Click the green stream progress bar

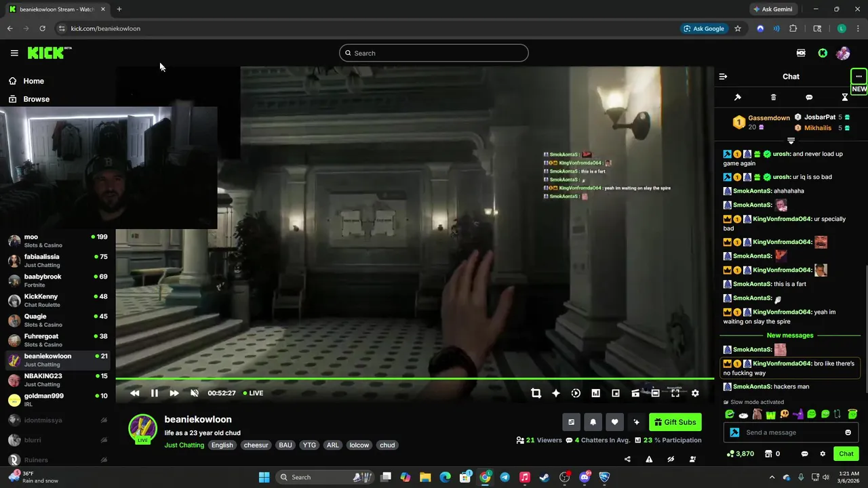pyautogui.click(x=414, y=379)
